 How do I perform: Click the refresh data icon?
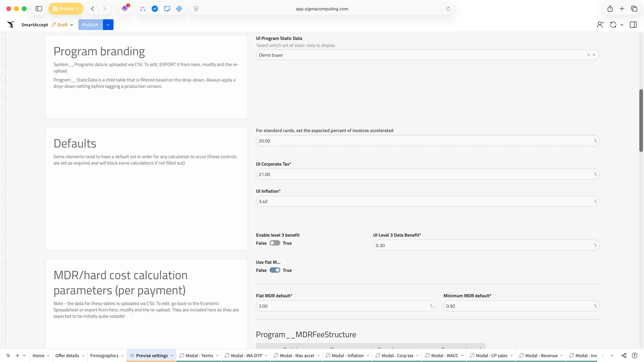613,24
